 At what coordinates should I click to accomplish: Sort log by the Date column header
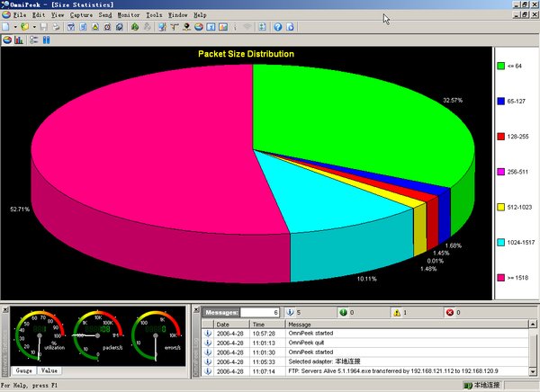pos(231,325)
